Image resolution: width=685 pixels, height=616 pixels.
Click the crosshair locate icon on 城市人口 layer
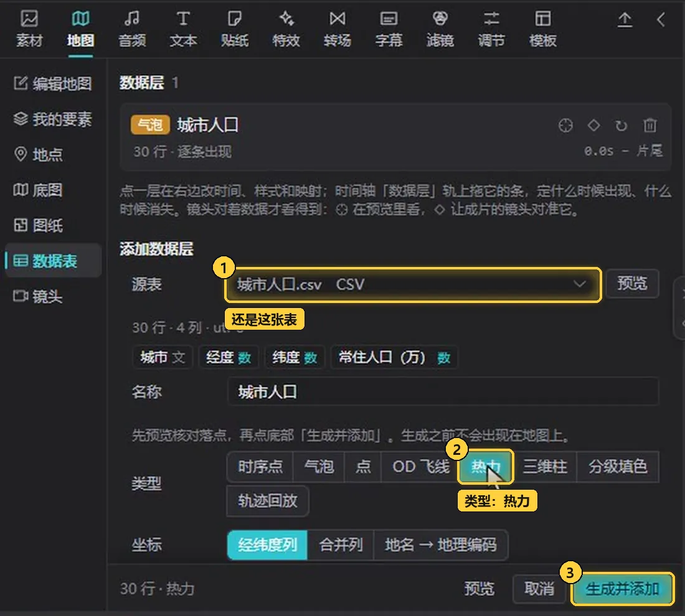click(x=565, y=125)
